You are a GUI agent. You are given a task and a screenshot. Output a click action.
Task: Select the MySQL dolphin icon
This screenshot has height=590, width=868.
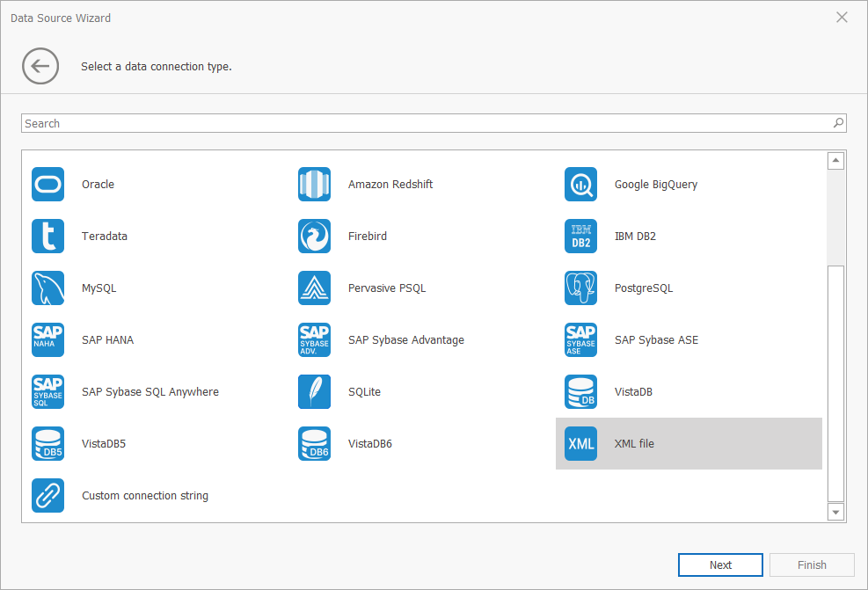coord(48,288)
